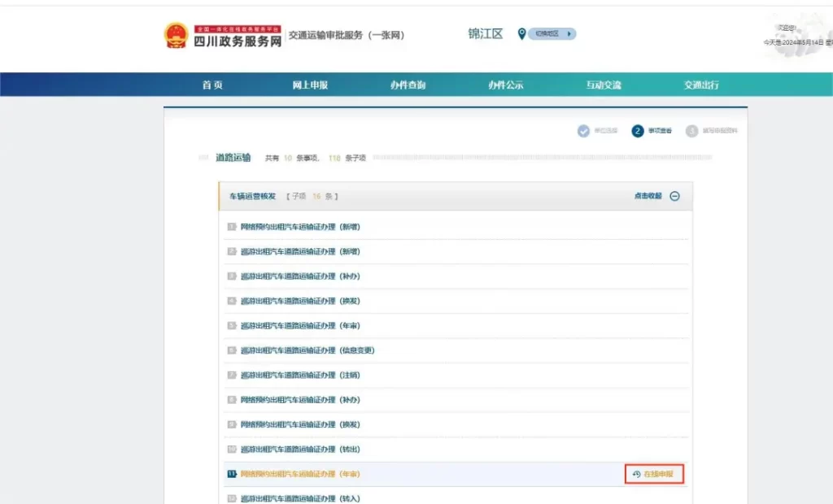Click the number 4 badge for 巡游出租汽车 (换发)
Image resolution: width=833 pixels, height=504 pixels.
pyautogui.click(x=232, y=301)
